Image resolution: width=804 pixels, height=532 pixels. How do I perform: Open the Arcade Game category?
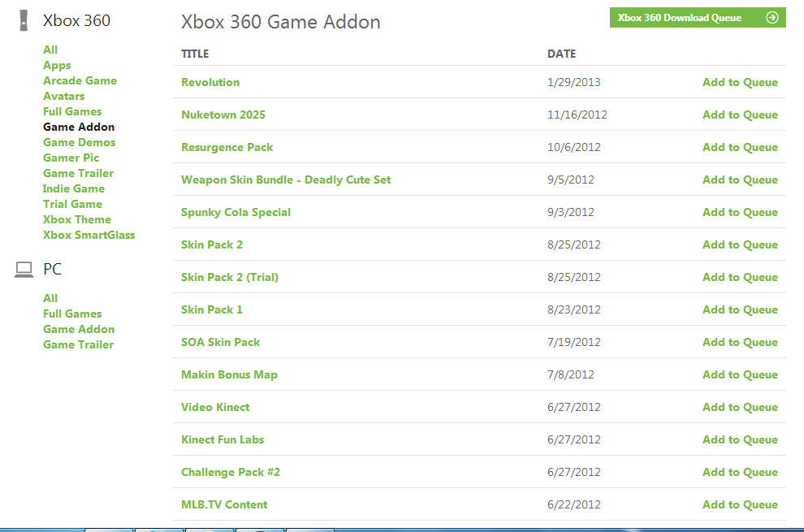tap(80, 80)
